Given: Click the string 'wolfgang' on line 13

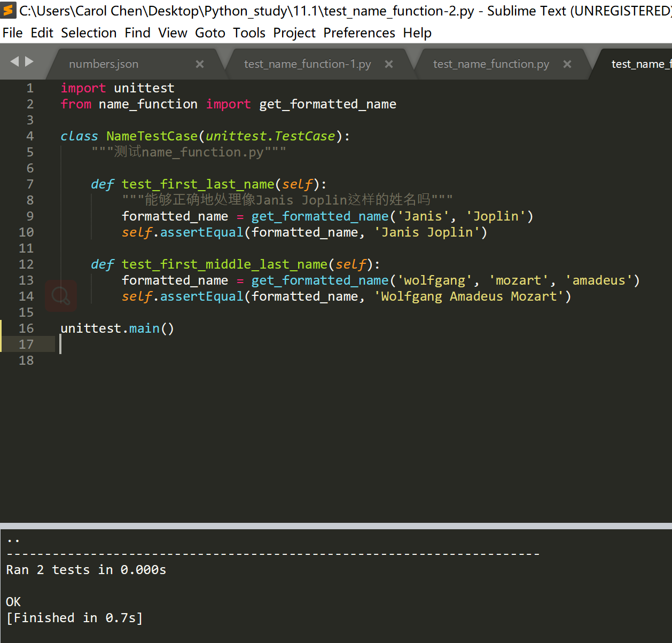Looking at the screenshot, I should coord(435,280).
